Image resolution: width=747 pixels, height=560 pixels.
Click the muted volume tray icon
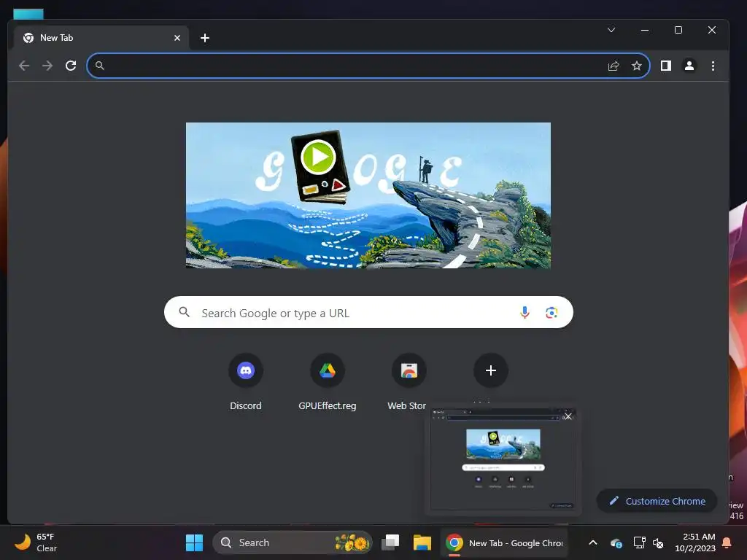(658, 542)
